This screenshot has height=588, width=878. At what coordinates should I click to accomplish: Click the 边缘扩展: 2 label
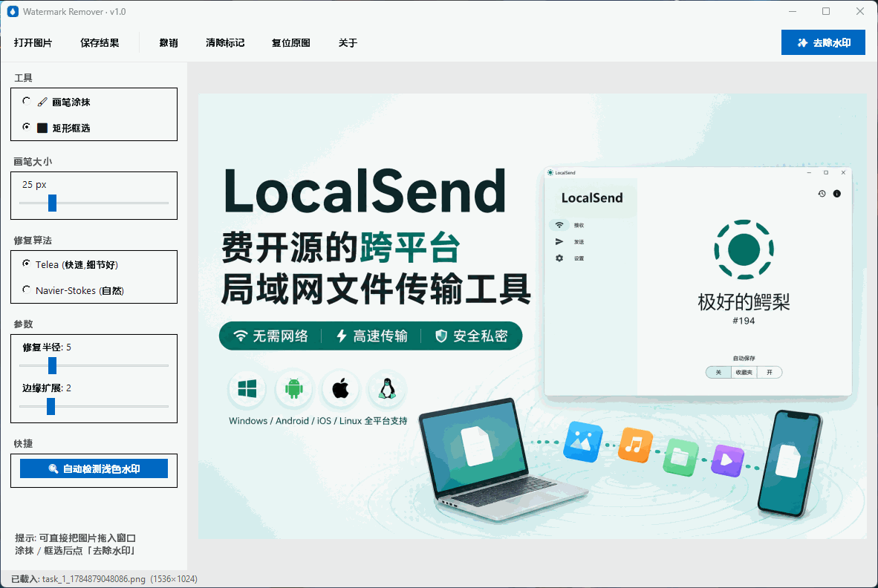point(47,388)
